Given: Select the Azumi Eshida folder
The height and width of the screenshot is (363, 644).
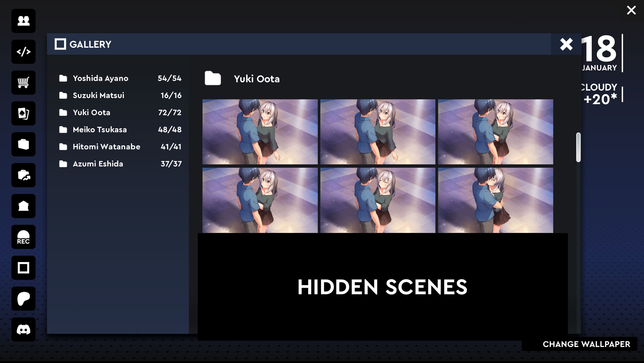Looking at the screenshot, I should coord(98,164).
